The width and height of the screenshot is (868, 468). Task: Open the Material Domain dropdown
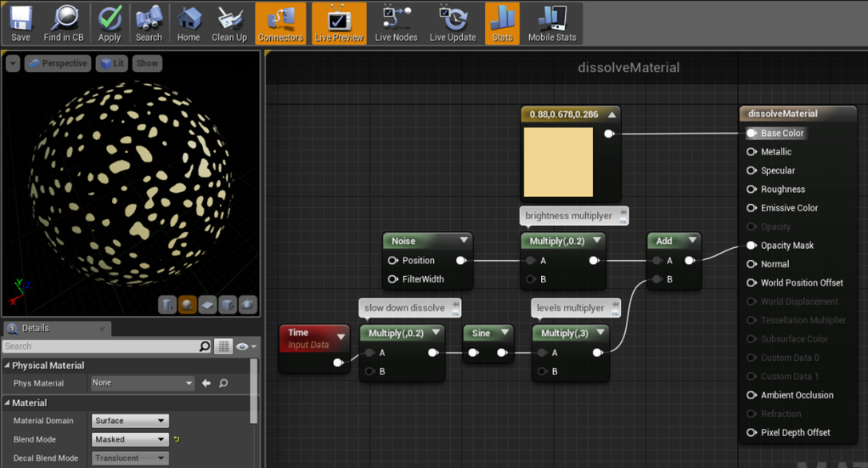(129, 420)
